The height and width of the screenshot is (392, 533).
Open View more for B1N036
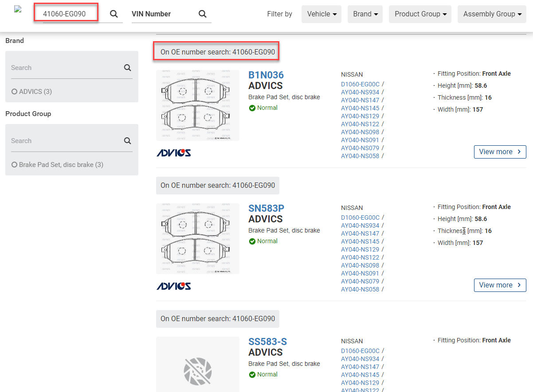500,152
